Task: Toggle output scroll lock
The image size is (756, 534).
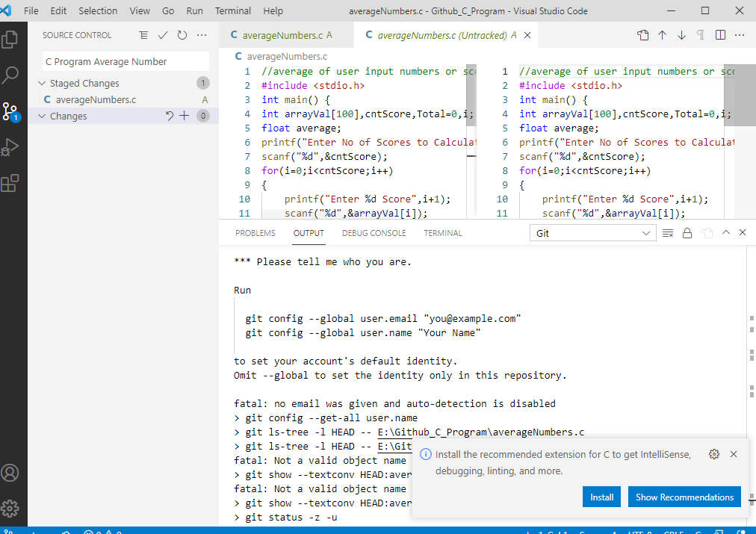Action: click(x=687, y=233)
